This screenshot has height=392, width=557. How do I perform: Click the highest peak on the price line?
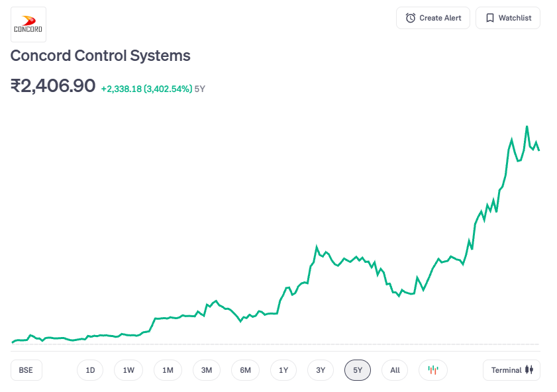click(x=527, y=126)
